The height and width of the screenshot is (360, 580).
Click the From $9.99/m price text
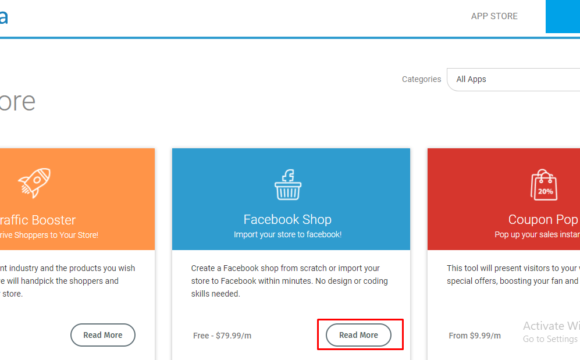point(475,336)
